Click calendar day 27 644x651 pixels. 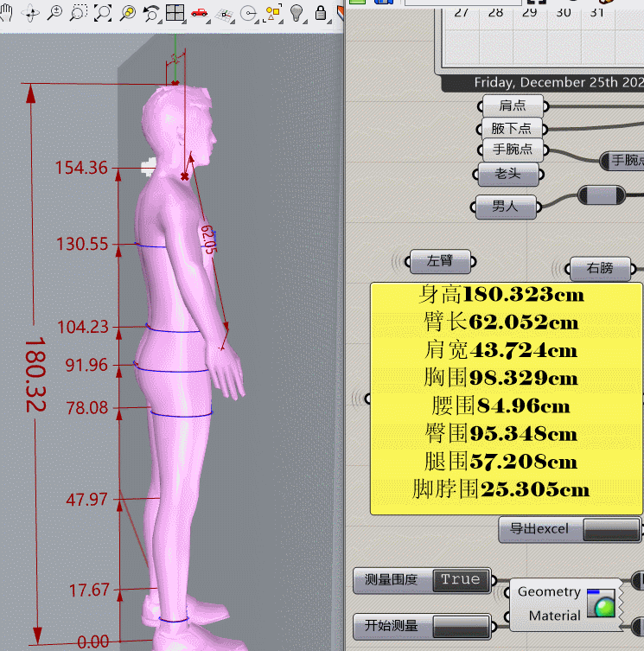(x=462, y=12)
